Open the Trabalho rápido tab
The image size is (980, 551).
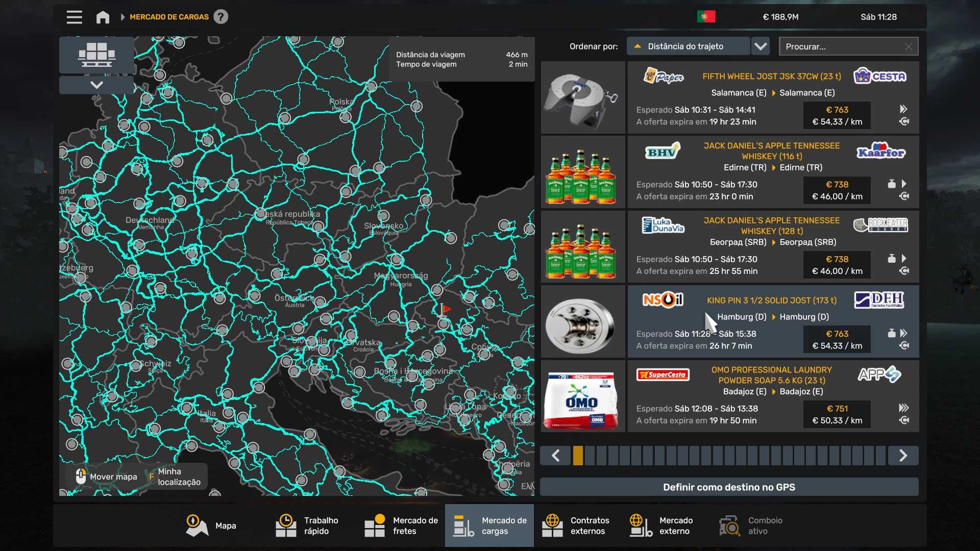point(309,525)
